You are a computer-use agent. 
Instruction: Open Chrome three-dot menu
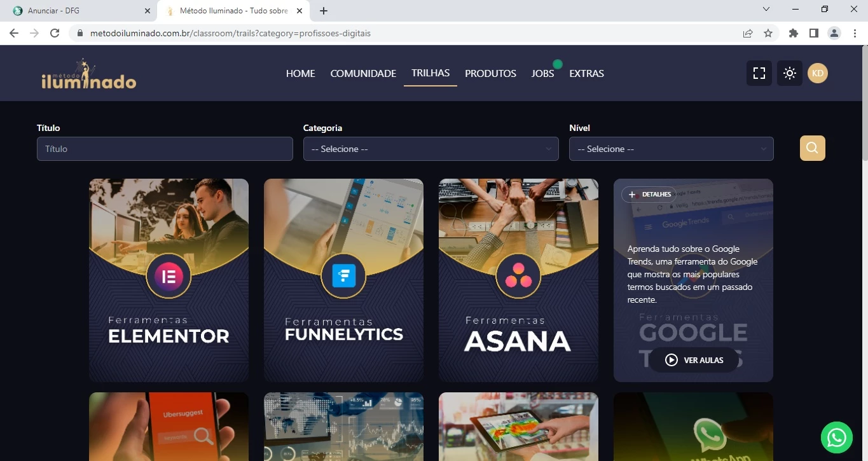click(x=855, y=33)
